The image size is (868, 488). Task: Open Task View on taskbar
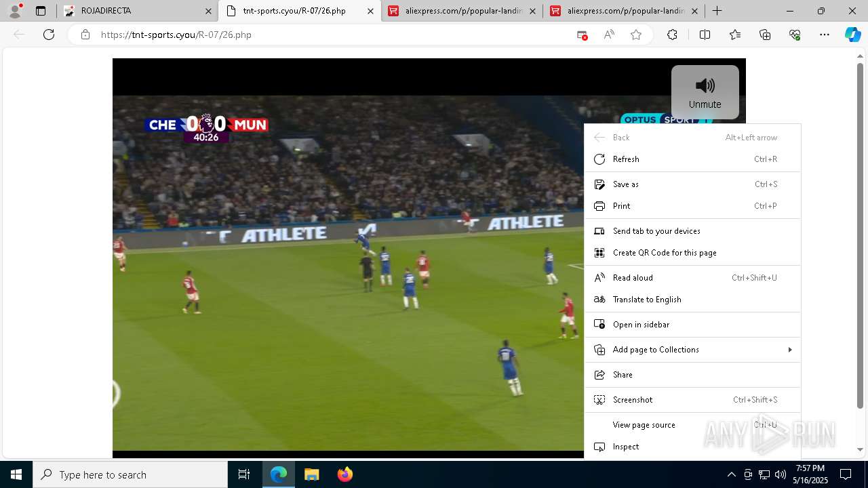pyautogui.click(x=244, y=474)
